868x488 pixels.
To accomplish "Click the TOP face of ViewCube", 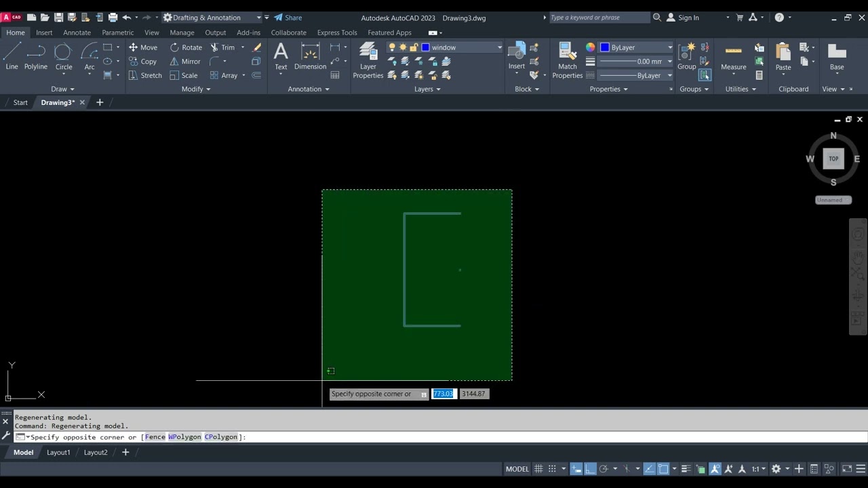I will (833, 159).
